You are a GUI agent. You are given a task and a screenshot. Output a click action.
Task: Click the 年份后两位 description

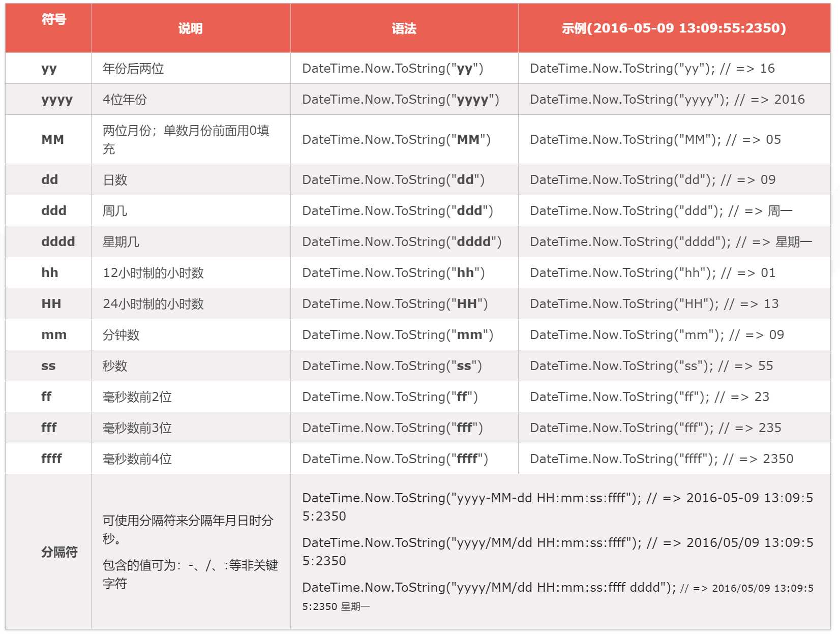pyautogui.click(x=133, y=69)
